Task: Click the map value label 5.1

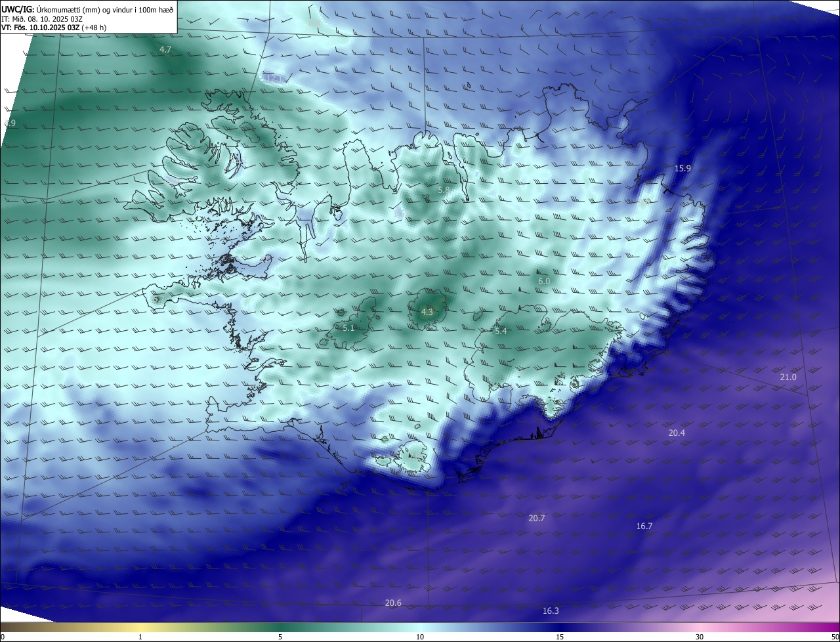Action: 348,328
